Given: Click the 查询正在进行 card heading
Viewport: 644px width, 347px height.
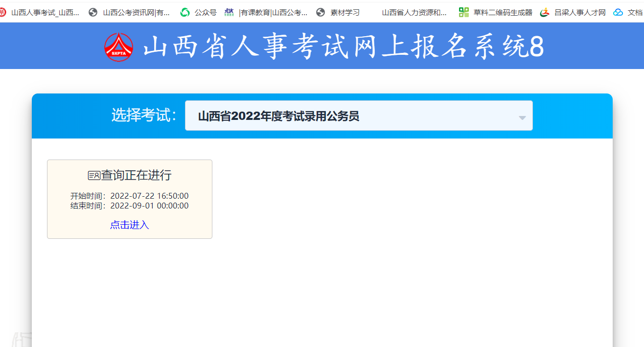Looking at the screenshot, I should (136, 175).
